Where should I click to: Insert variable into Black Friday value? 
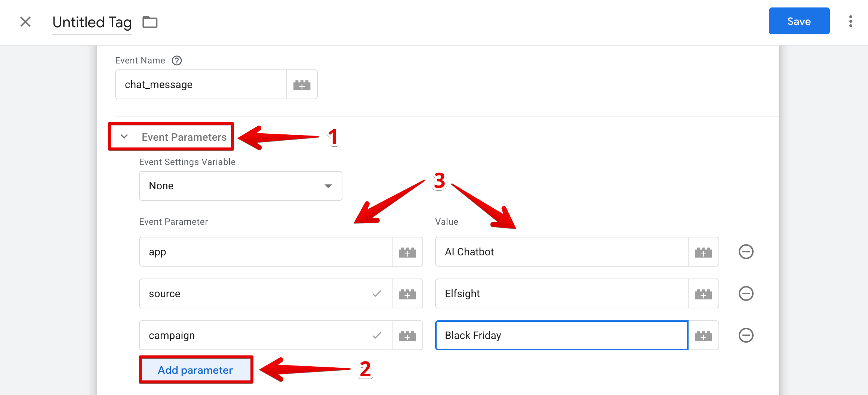(703, 336)
